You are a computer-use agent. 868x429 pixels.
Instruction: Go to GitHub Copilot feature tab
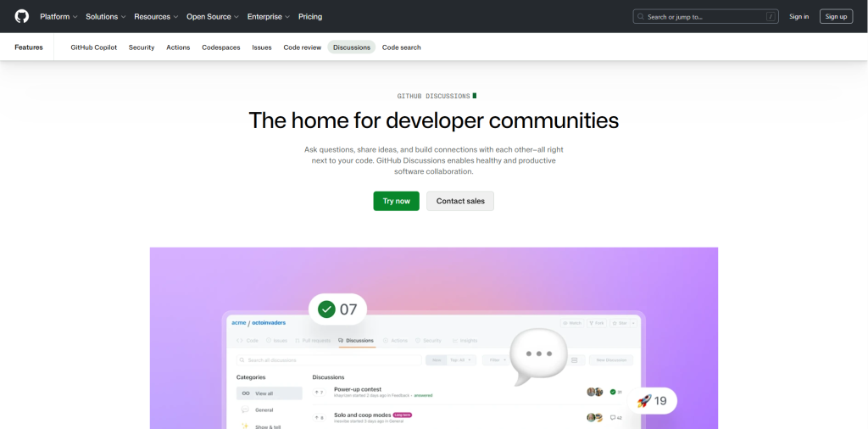(93, 47)
